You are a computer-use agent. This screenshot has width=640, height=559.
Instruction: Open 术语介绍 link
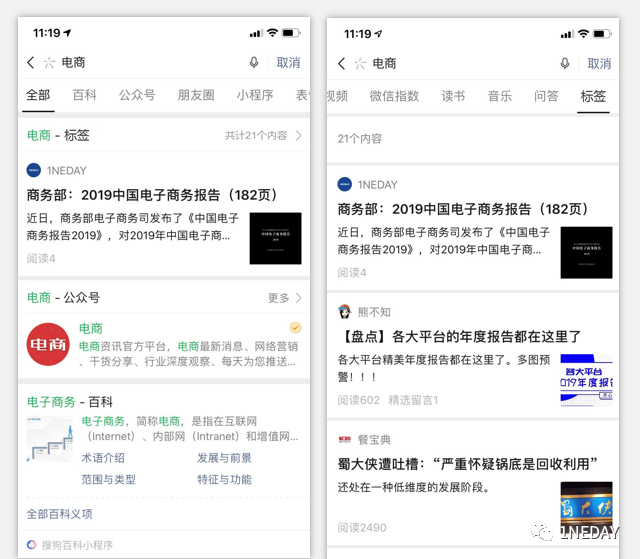(x=103, y=458)
